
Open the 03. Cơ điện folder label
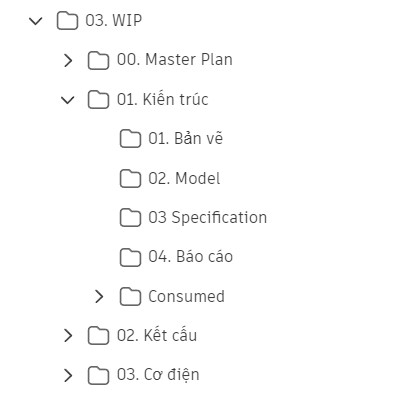pos(158,374)
